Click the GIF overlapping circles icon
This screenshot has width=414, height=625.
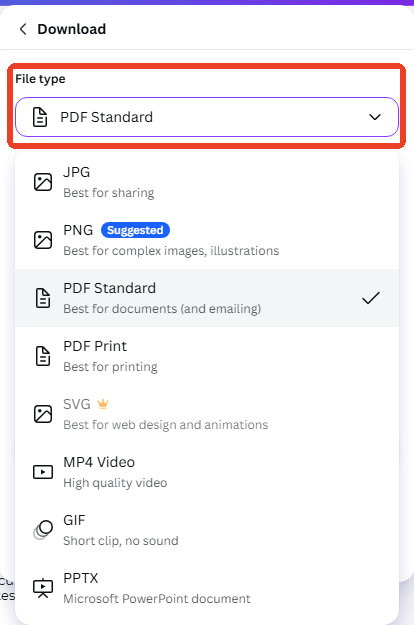pyautogui.click(x=43, y=530)
